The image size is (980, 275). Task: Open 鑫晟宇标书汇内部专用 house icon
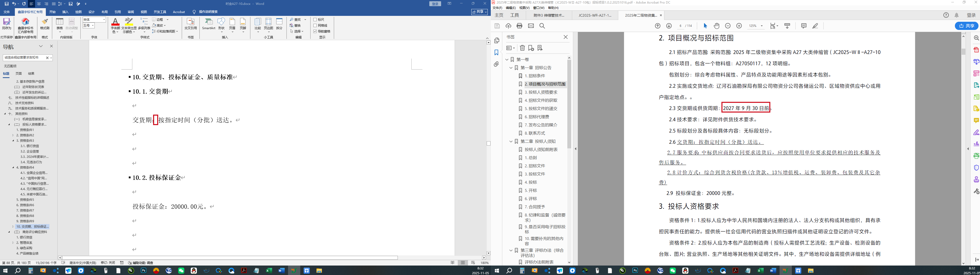coord(26,26)
